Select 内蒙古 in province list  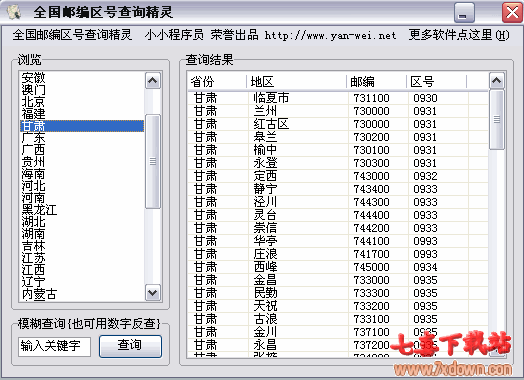coord(82,294)
